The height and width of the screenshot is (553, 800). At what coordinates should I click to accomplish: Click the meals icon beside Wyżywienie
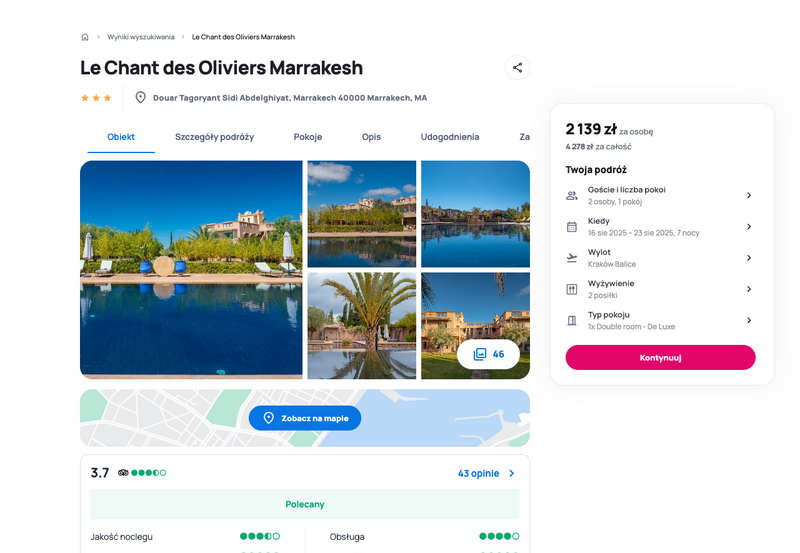point(571,289)
